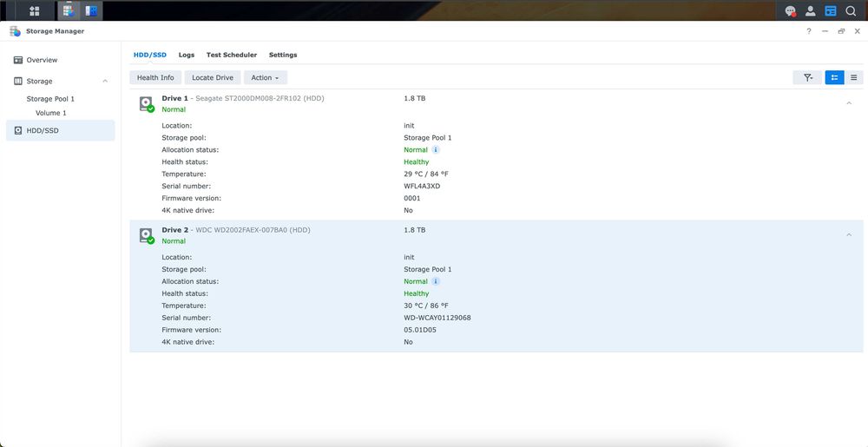Minimize the Storage Manager window
This screenshot has width=868, height=447.
point(825,31)
